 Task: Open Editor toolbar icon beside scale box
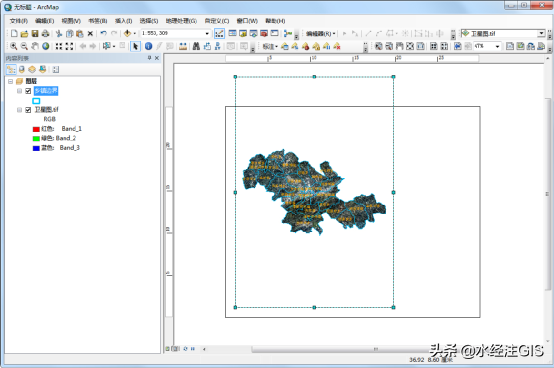point(219,34)
